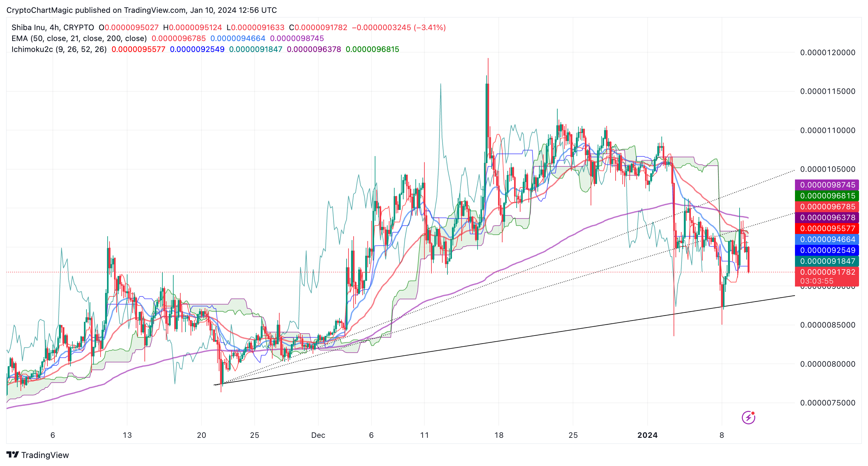Click the current price 0.0000091782 label
Image resolution: width=868 pixels, height=466 pixels.
tap(827, 272)
